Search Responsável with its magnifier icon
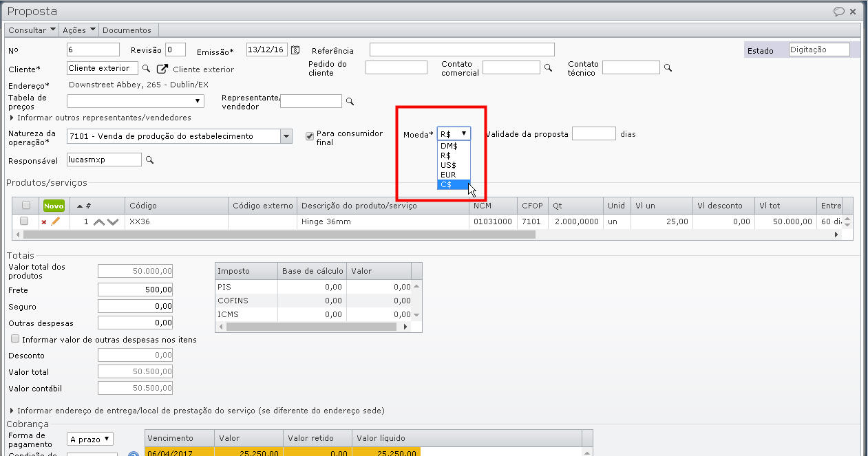The height and width of the screenshot is (456, 868). (x=149, y=160)
